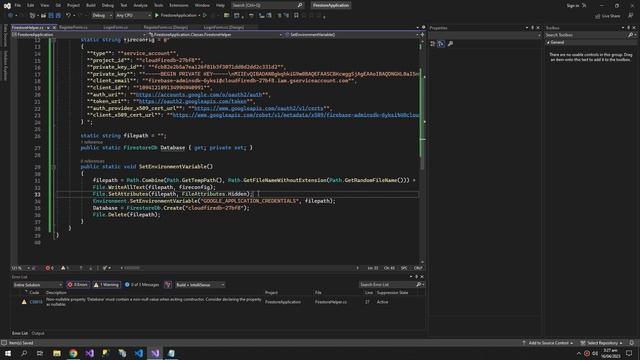Image resolution: width=640 pixels, height=360 pixels.
Task: Open VS Code from the taskbar
Action: click(139, 353)
